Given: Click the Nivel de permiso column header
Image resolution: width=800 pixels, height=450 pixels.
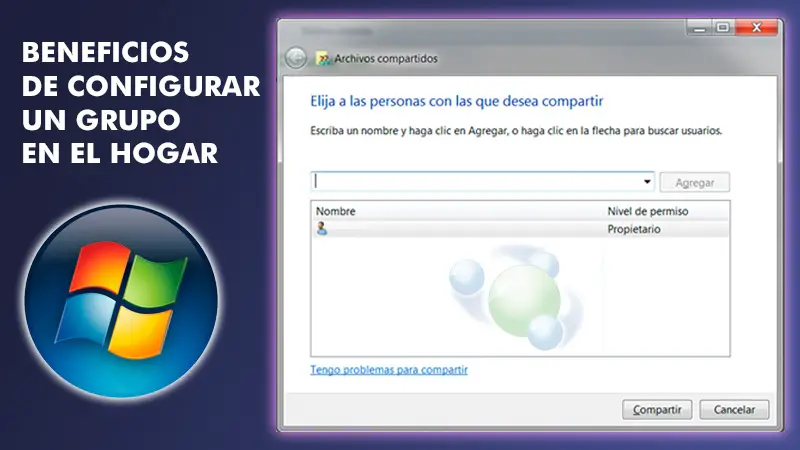Looking at the screenshot, I should coord(647,211).
